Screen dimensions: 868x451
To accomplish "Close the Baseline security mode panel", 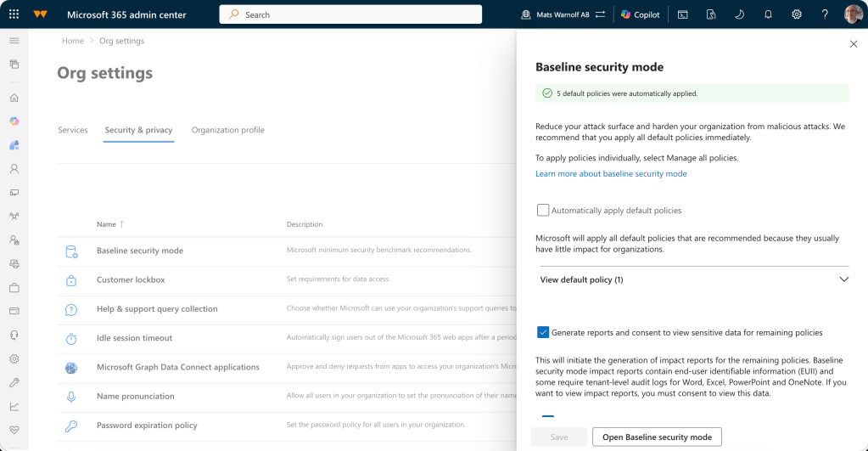I will pos(854,43).
